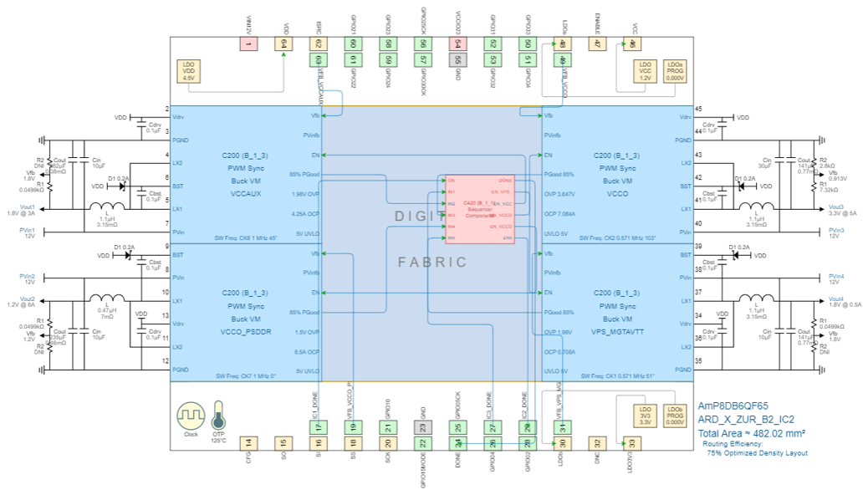
Task: Click the yellow pin 47 box
Action: point(597,43)
